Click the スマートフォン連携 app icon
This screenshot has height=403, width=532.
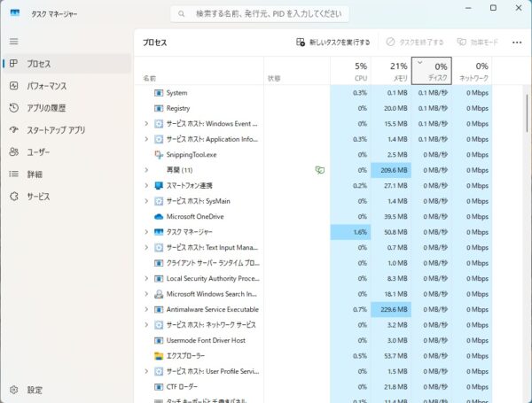pos(159,185)
